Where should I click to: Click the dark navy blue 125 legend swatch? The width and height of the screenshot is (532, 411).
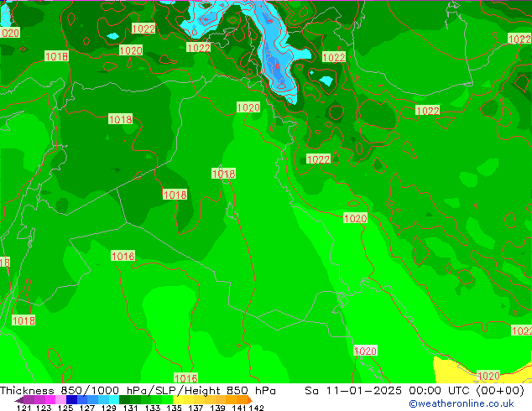coord(71,400)
